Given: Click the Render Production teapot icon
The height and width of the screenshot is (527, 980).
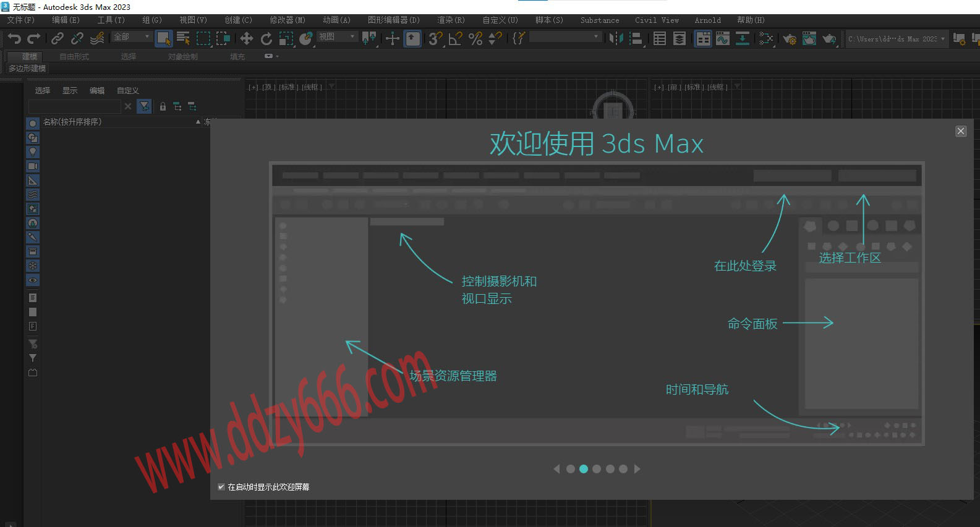Looking at the screenshot, I should (829, 39).
